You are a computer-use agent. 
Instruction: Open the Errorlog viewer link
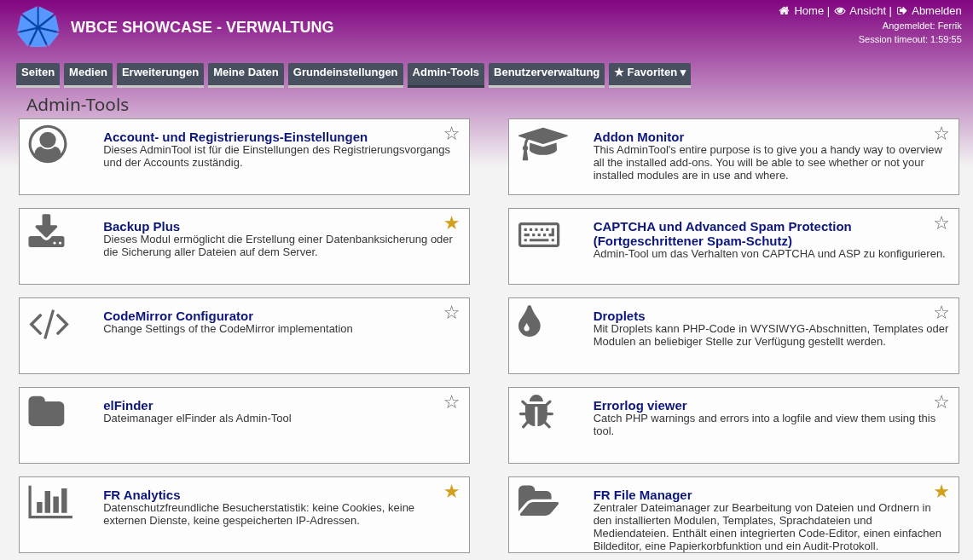pos(640,406)
